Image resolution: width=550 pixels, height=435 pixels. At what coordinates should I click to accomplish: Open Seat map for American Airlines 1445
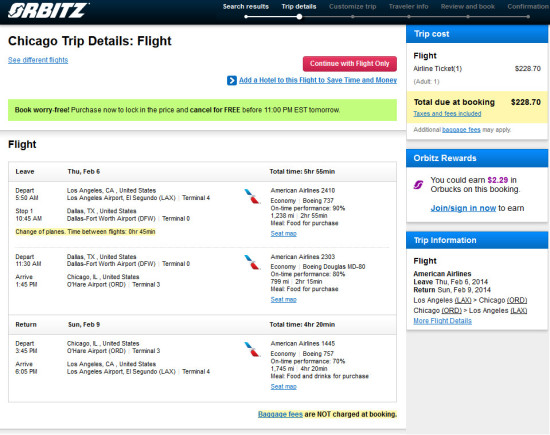coord(283,387)
